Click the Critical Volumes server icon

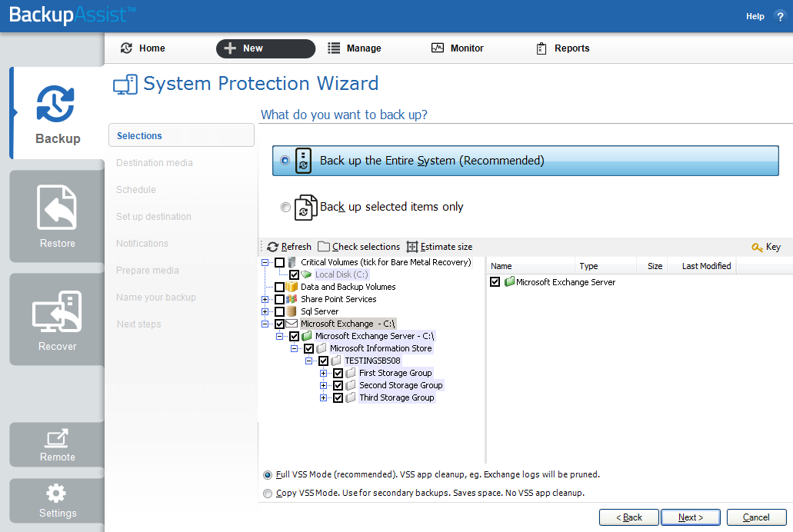click(x=292, y=262)
